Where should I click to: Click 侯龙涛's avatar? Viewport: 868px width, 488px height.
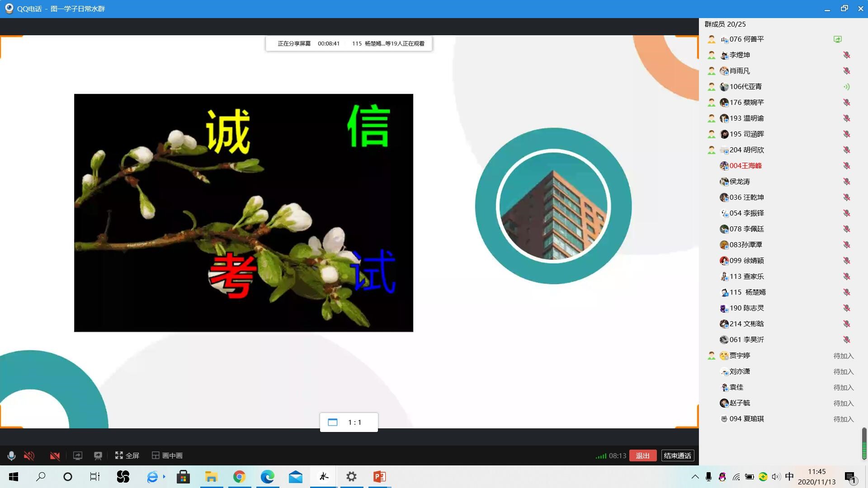[x=724, y=182]
